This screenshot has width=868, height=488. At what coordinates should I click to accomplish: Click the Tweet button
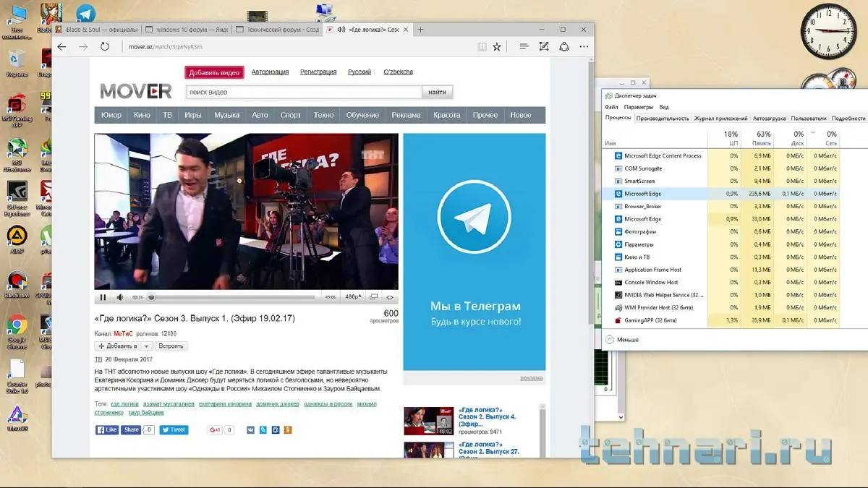click(x=174, y=429)
